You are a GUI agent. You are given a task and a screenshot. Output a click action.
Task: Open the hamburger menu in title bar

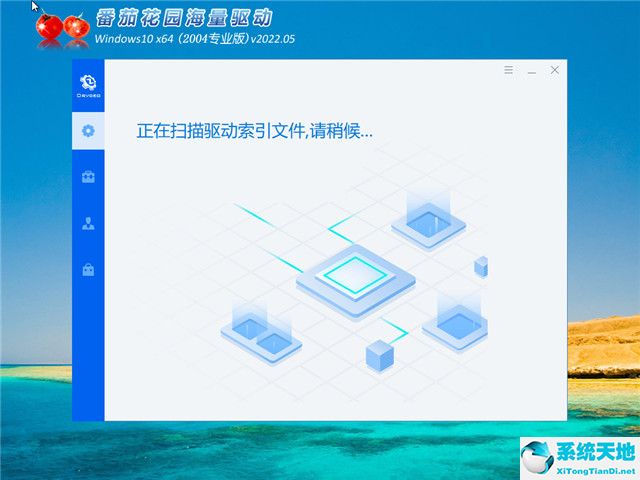tap(508, 70)
